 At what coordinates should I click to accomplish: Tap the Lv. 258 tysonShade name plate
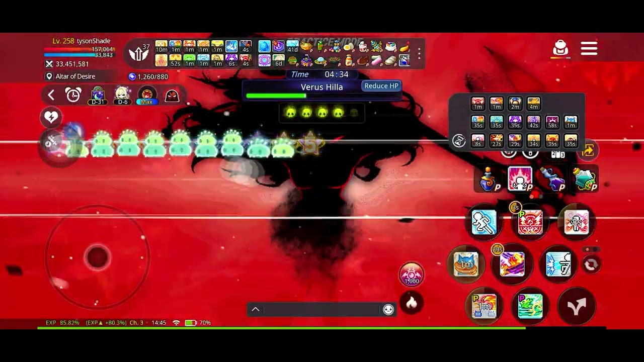(x=81, y=41)
